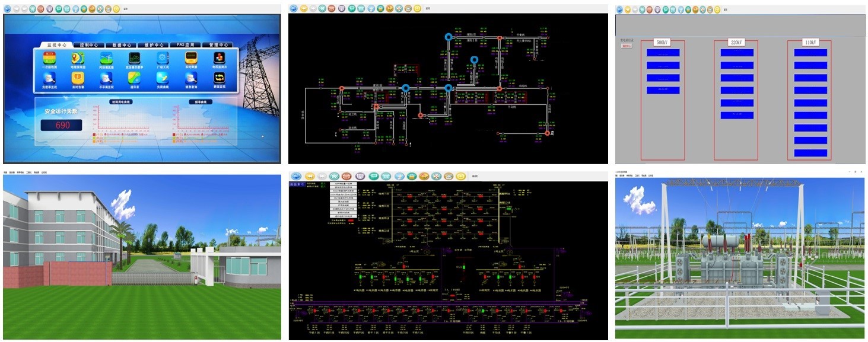Switch to the 控制中心 tab
This screenshot has height=342, width=868.
87,44
